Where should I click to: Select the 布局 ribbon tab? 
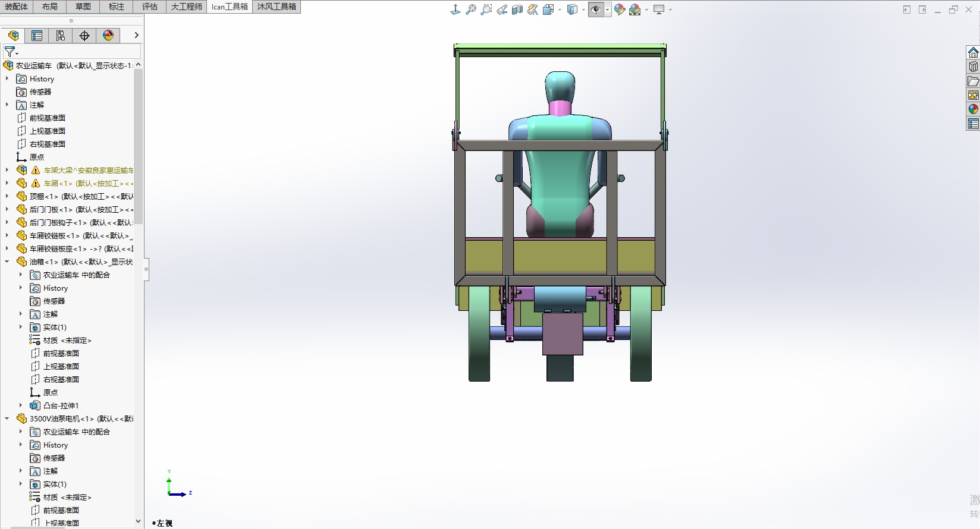tap(50, 7)
